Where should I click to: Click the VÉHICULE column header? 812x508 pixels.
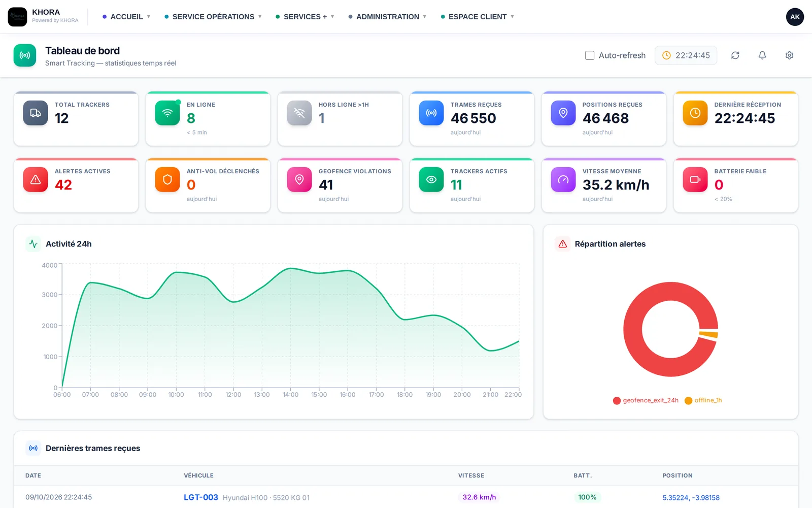pyautogui.click(x=198, y=475)
